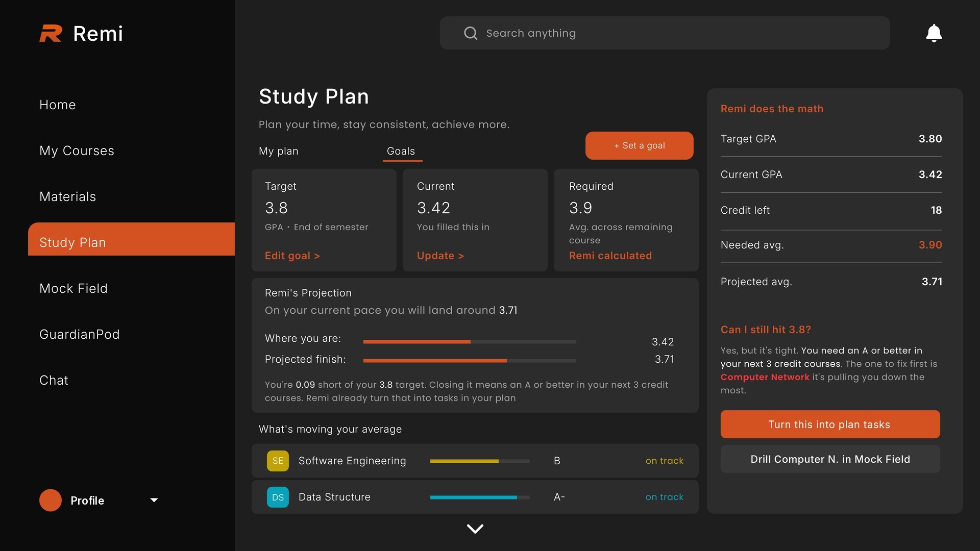Screen dimensions: 980x551
Task: Click the Remi calculated label
Action: 610,256
